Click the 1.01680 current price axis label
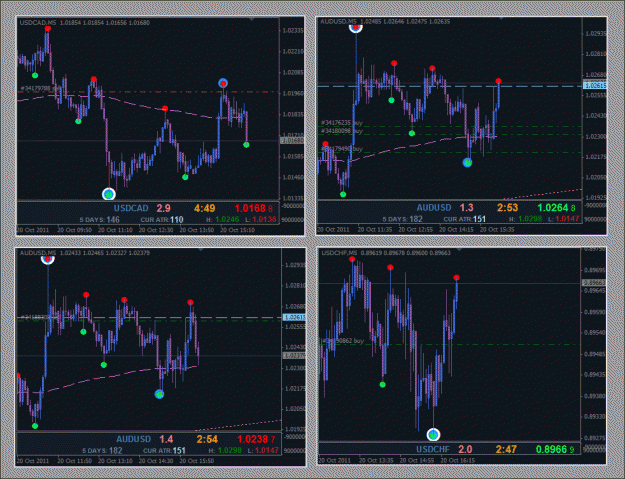Image resolution: width=625 pixels, height=479 pixels. (293, 140)
